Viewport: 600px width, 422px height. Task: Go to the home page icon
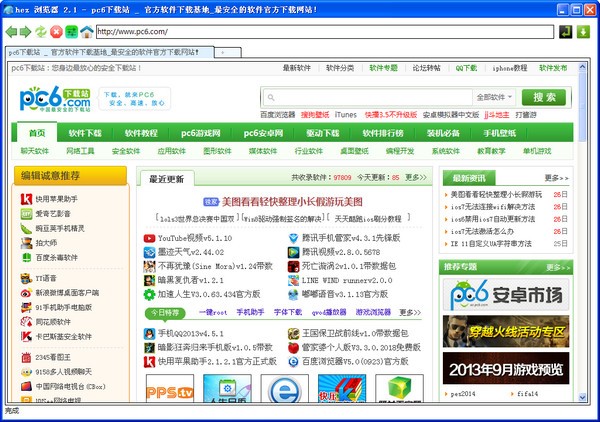click(86, 32)
